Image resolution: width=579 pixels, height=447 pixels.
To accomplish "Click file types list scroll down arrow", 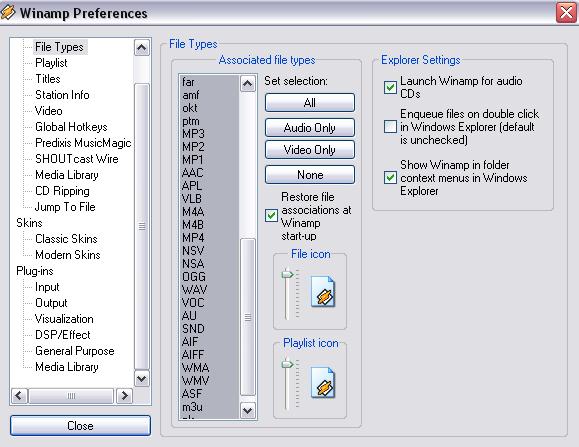I will (248, 410).
